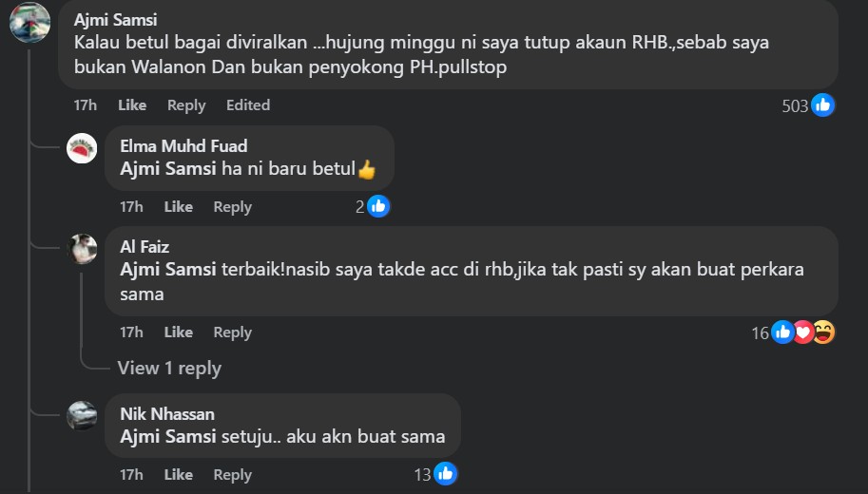The height and width of the screenshot is (494, 868).
Task: Like Nik Nhassan's comment
Action: [178, 474]
